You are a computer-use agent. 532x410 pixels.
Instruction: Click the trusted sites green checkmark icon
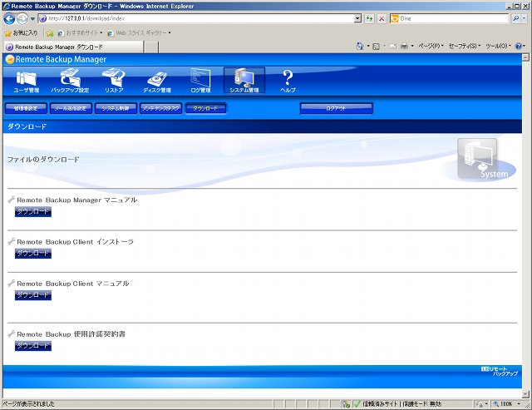click(357, 404)
